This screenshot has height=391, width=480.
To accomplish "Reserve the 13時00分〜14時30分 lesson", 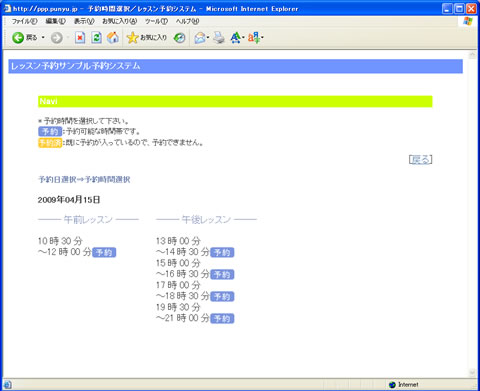I will [222, 252].
